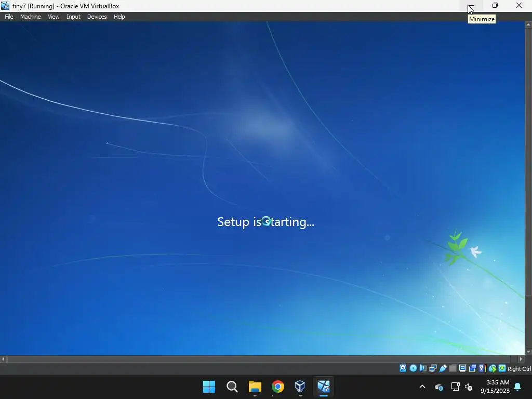Click the muted volume tray icon
The image size is (532, 399).
tap(469, 387)
